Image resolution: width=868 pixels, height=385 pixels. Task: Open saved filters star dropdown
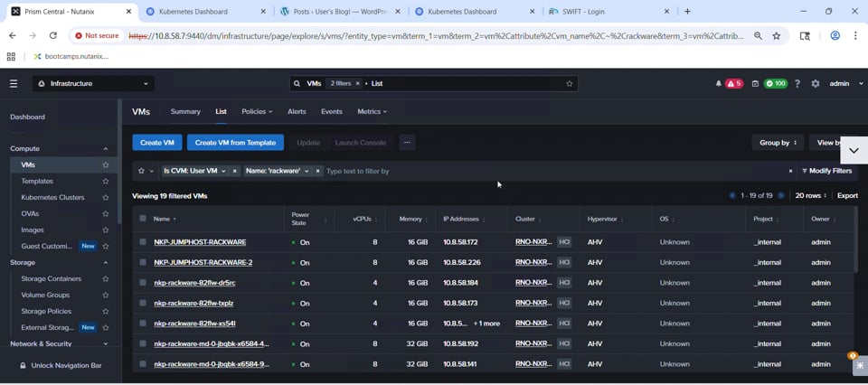[x=145, y=171]
